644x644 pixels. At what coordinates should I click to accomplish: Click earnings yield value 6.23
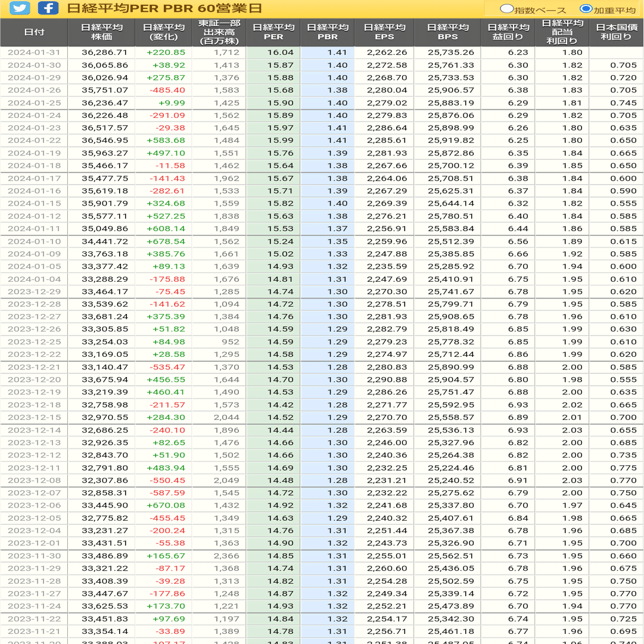518,52
